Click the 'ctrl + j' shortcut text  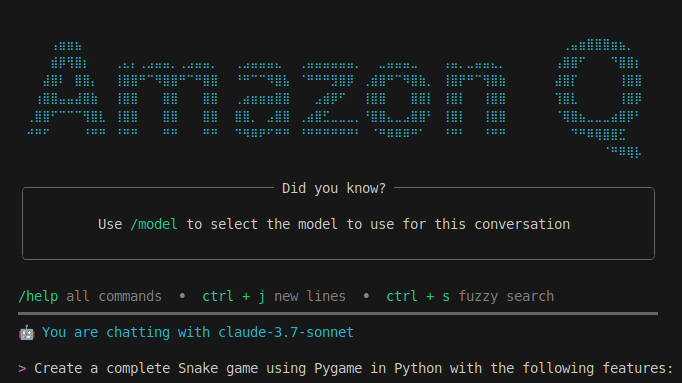[x=234, y=296]
